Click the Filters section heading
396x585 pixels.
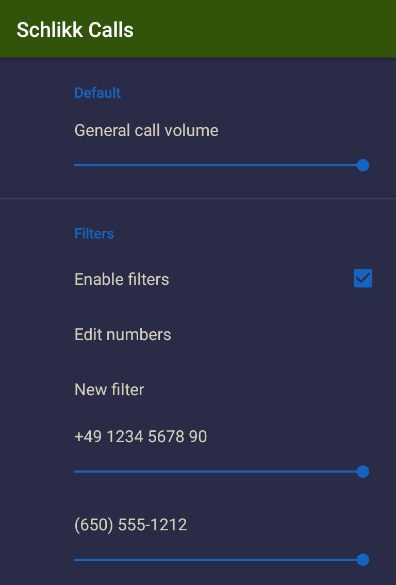click(x=94, y=234)
